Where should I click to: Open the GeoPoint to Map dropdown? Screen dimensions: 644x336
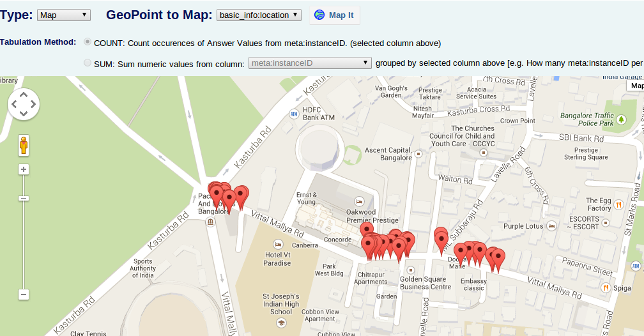259,15
